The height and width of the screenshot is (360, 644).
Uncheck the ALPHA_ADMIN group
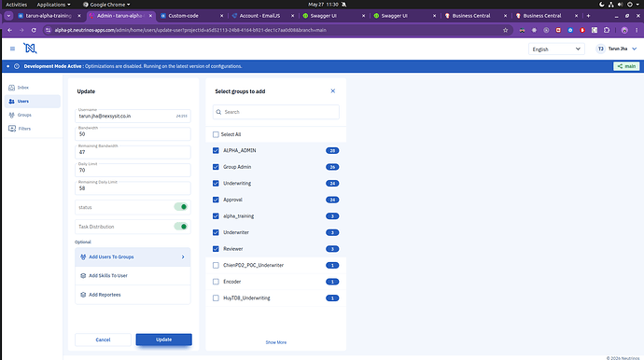pyautogui.click(x=216, y=151)
